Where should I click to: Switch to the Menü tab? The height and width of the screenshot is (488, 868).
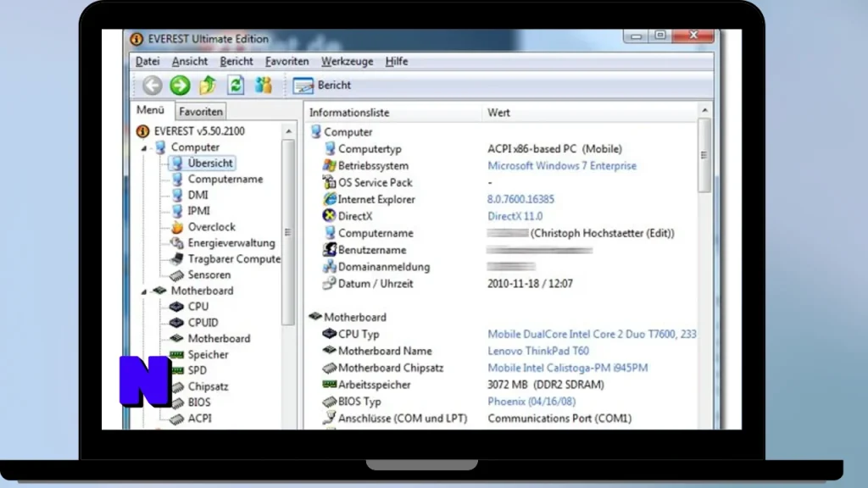(151, 110)
